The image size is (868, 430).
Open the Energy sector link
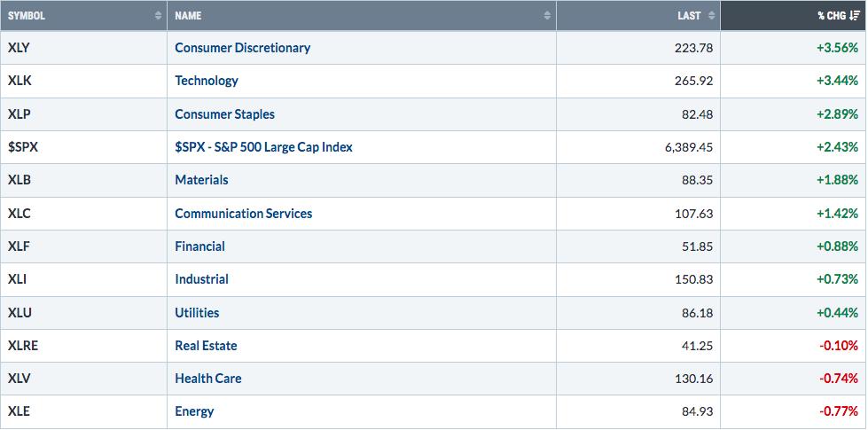tap(194, 411)
